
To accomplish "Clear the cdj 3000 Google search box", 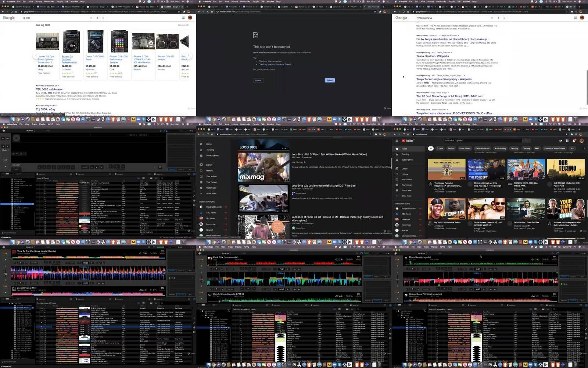I will tap(91, 18).
